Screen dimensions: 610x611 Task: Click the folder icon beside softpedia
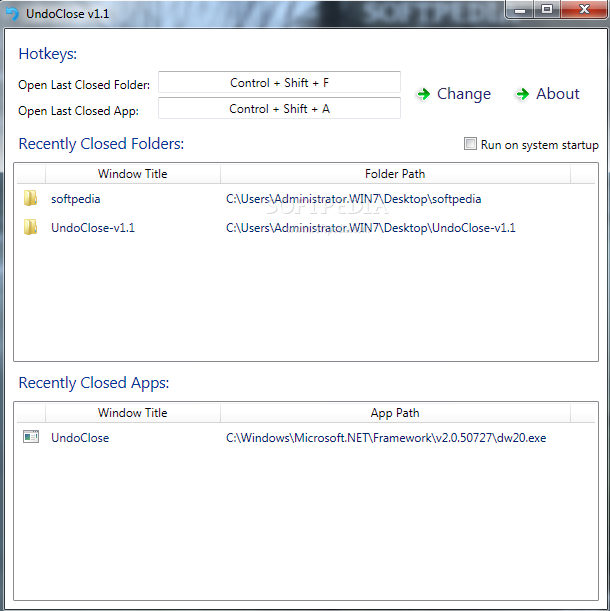pos(30,198)
